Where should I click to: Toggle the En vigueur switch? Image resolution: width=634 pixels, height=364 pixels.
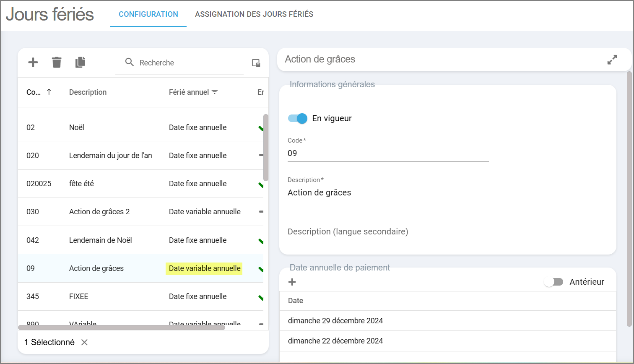298,118
